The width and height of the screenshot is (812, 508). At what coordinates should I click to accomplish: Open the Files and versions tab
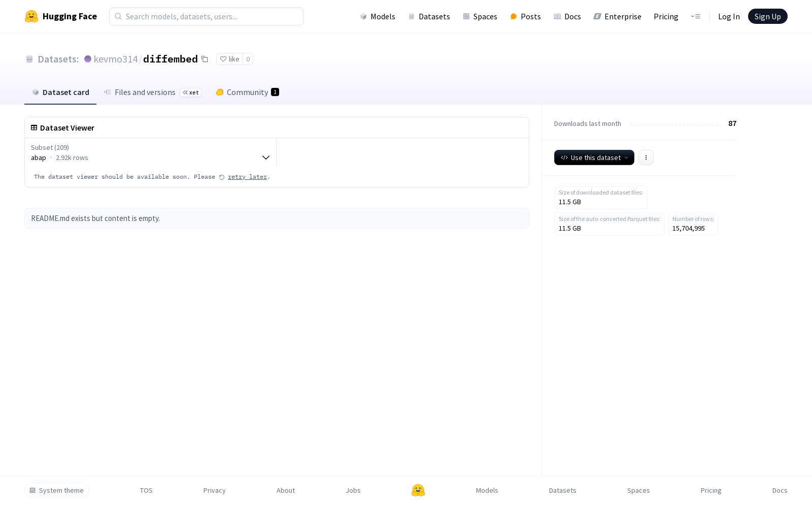(x=153, y=92)
